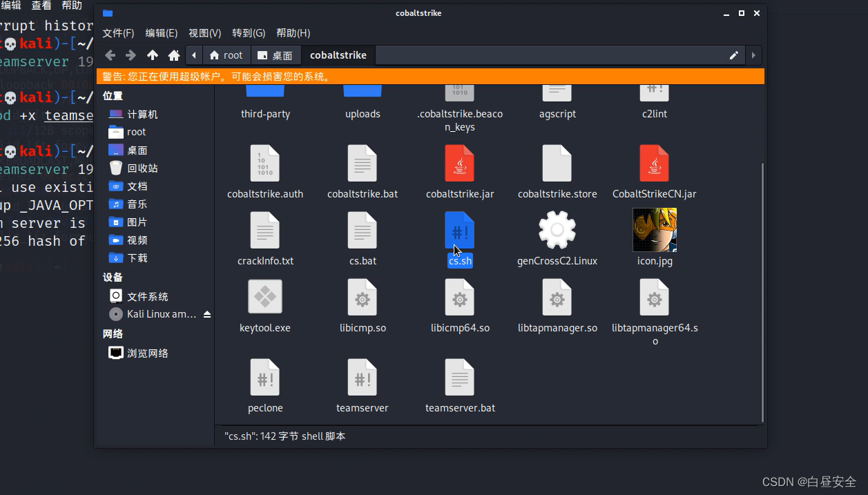Select the keytool.exe file
The height and width of the screenshot is (495, 868).
[x=265, y=306]
